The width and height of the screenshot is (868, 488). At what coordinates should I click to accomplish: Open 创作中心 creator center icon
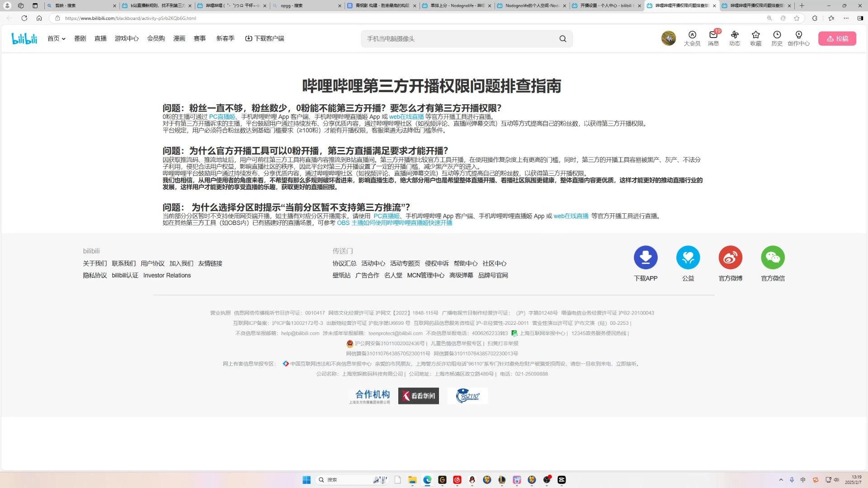799,38
